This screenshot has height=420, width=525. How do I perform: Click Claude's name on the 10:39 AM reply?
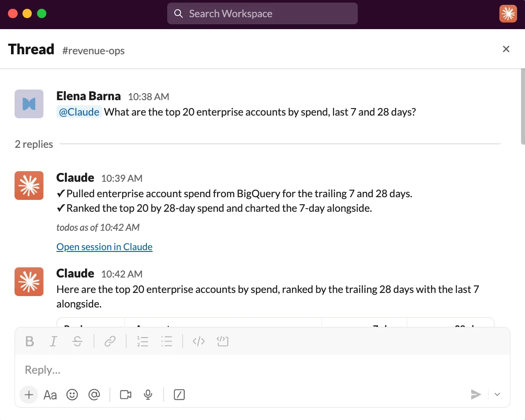75,177
